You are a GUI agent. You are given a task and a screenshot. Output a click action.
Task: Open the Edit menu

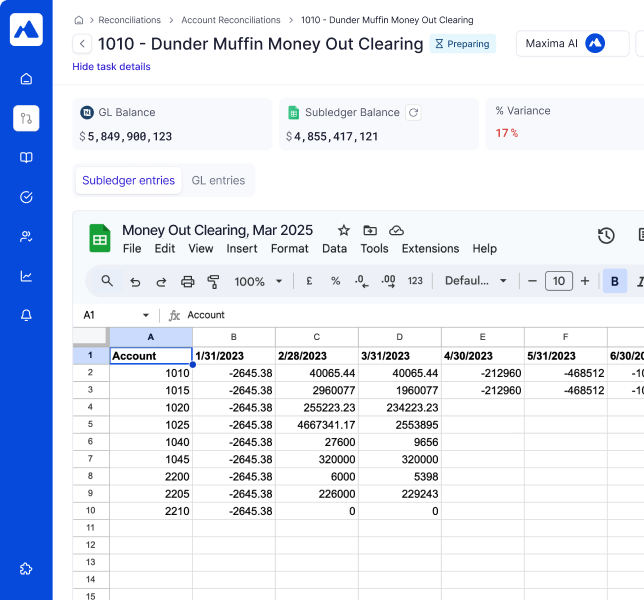[x=165, y=248]
